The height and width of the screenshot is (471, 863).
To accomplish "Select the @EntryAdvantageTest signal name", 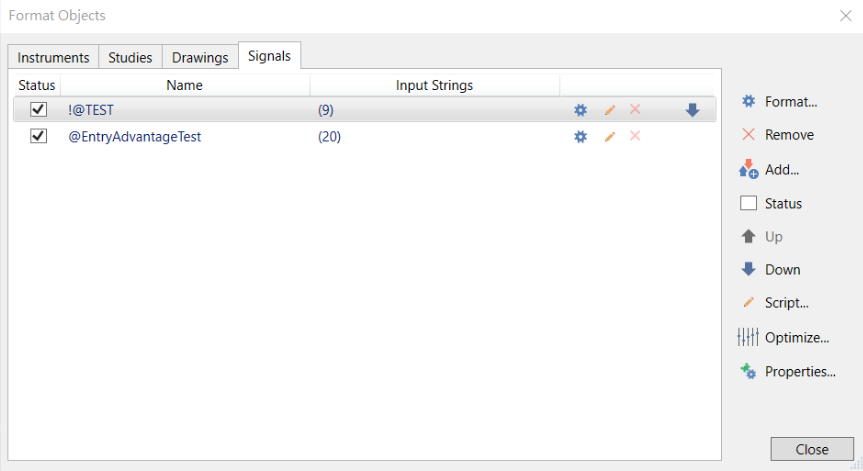I will (135, 136).
